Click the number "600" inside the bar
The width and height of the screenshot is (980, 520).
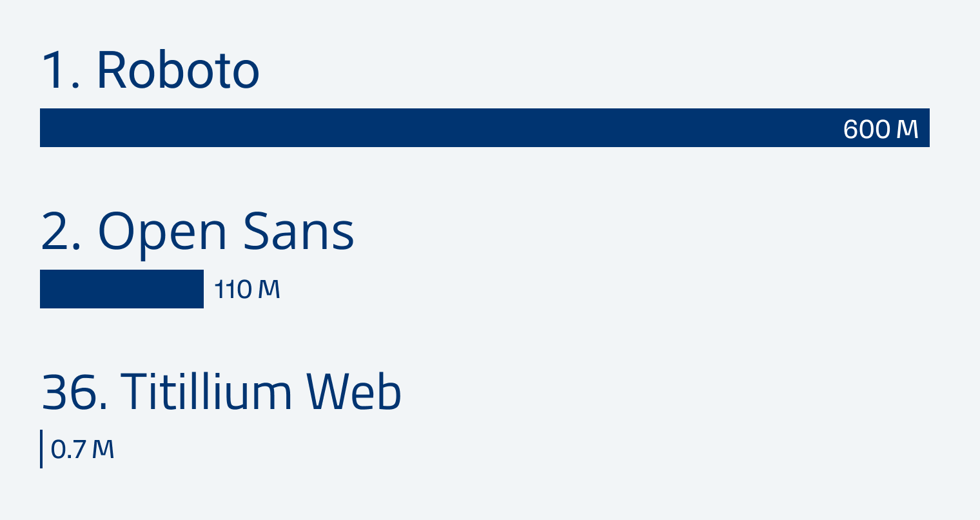tap(867, 129)
